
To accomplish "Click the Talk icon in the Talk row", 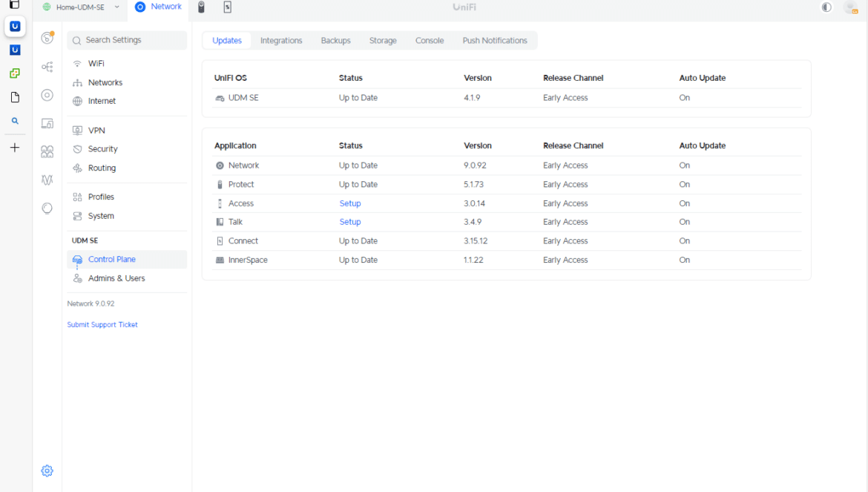I will pyautogui.click(x=220, y=222).
